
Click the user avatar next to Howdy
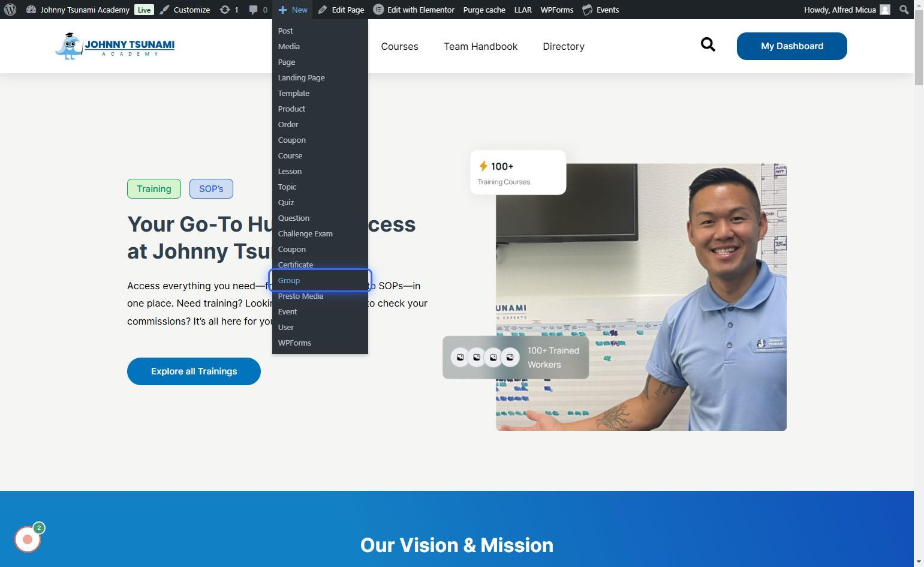pyautogui.click(x=885, y=10)
